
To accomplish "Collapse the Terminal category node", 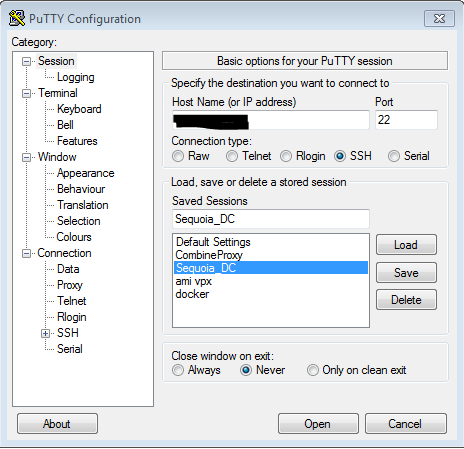I will 26,93.
